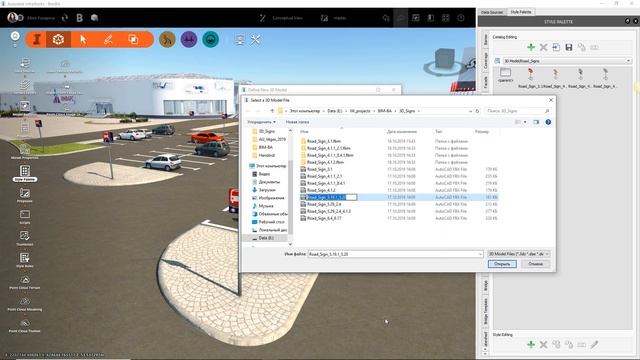Select the Barrier vertical tab
The width and height of the screenshot is (640, 360).
point(486,40)
